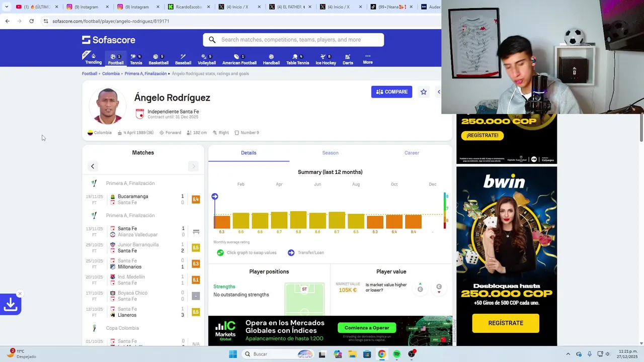Switch to the Career tab

[x=412, y=153]
